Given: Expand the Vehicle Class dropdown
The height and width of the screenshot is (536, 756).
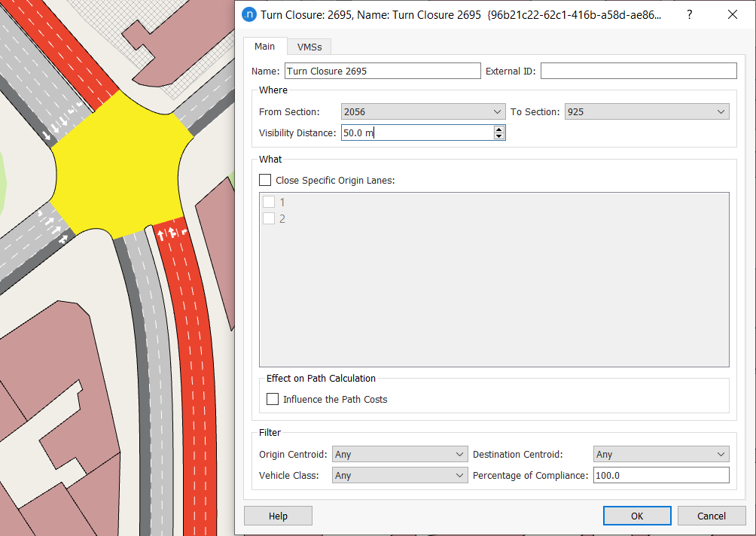Looking at the screenshot, I should point(400,475).
